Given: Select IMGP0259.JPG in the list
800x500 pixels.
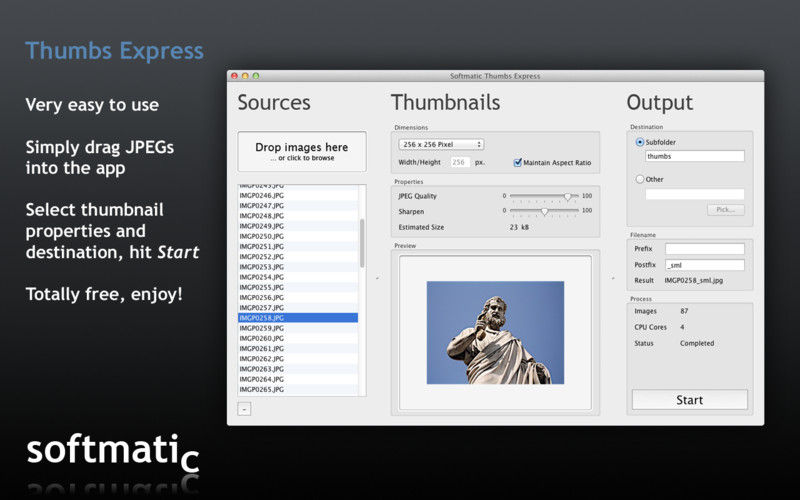Looking at the screenshot, I should 298,328.
